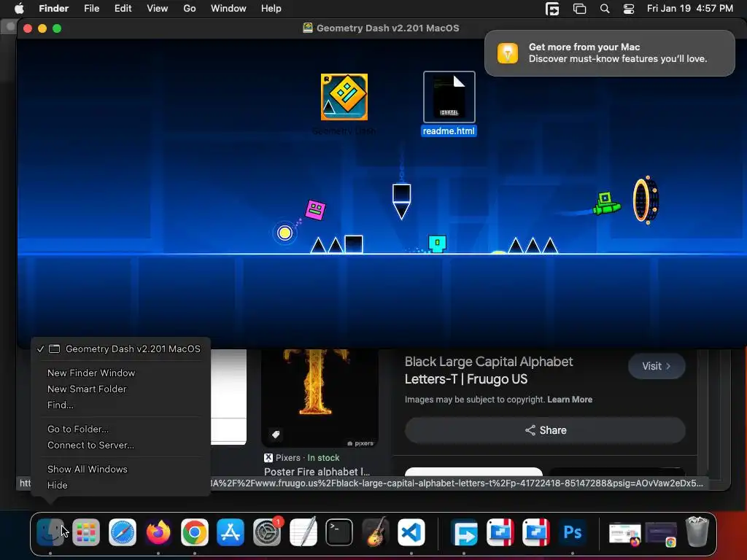This screenshot has width=747, height=560.
Task: Open the App Store from the Dock
Action: pos(231,532)
